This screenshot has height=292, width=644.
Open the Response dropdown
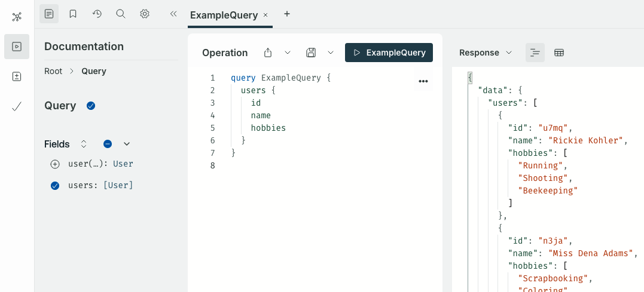coord(486,53)
